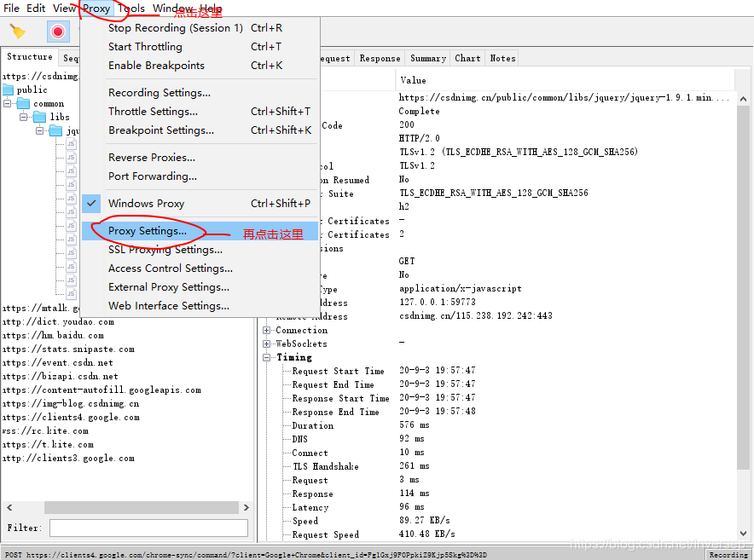This screenshot has width=754, height=560.
Task: Select https://img-blog.csdnimg.cn host
Action: point(71,403)
